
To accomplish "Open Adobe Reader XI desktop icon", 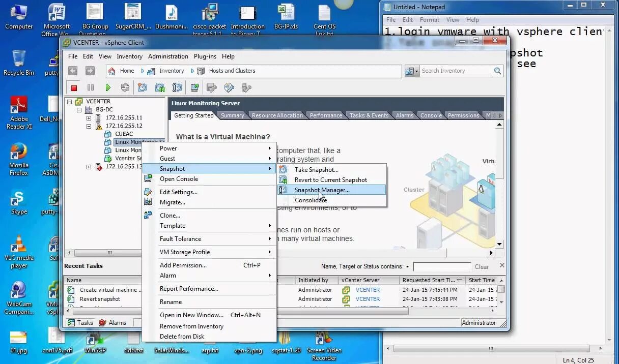I will (x=19, y=112).
